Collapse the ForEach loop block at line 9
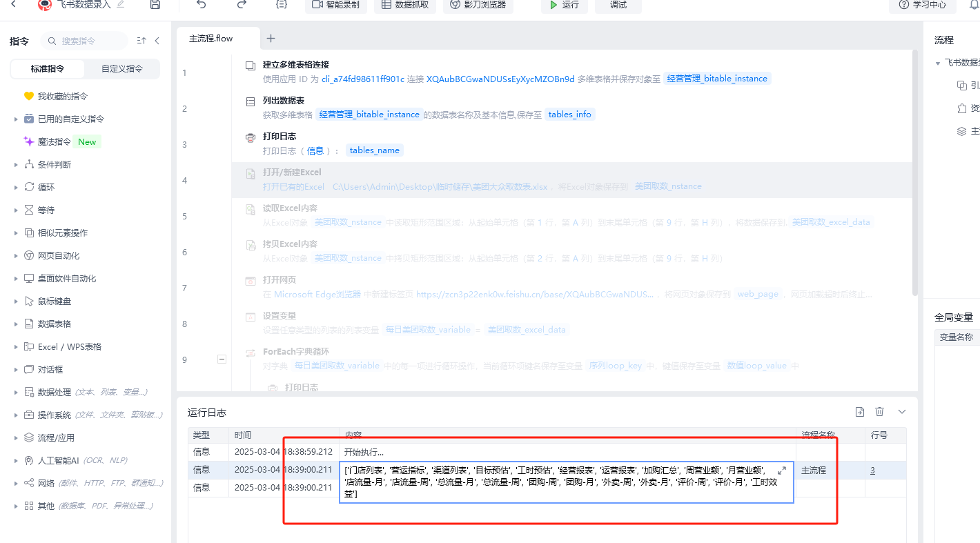 (222, 359)
